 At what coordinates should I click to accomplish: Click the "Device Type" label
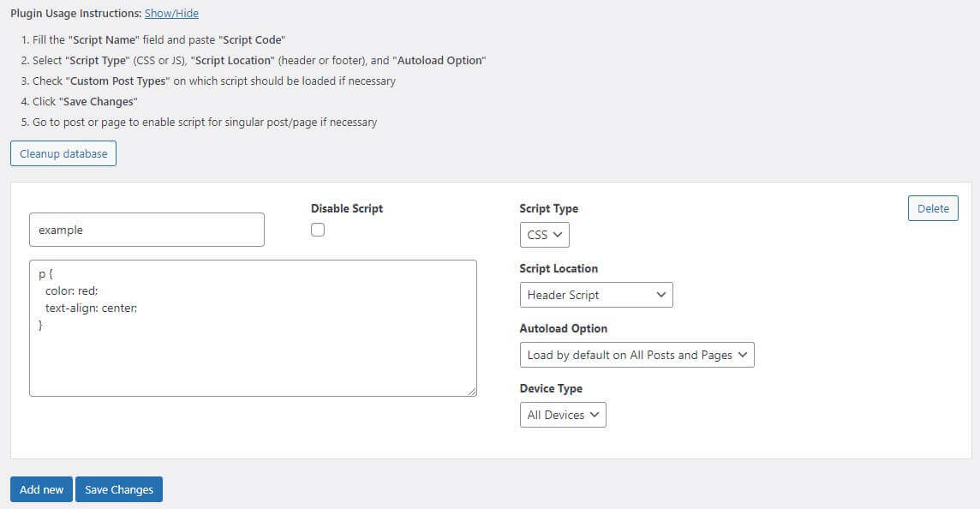click(x=550, y=388)
